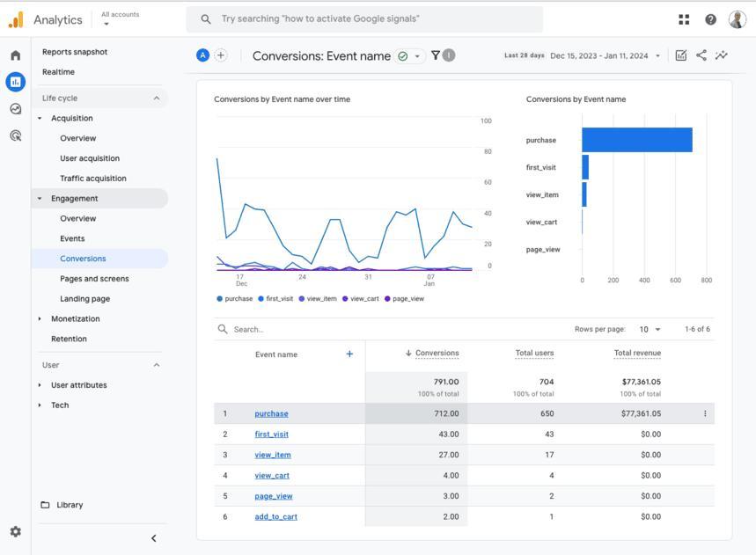Image resolution: width=756 pixels, height=555 pixels.
Task: Open the Home icon in left rail
Action: pos(16,55)
